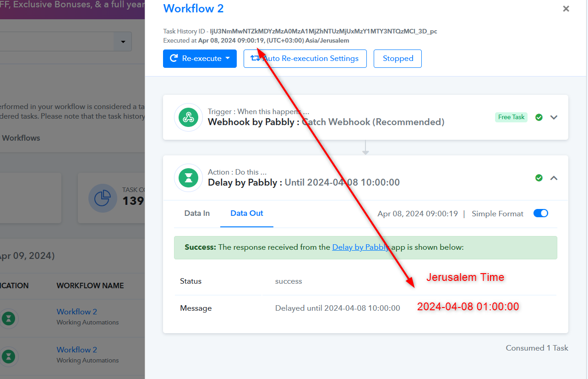Click the WORKFLOW NAME column header

(x=90, y=286)
